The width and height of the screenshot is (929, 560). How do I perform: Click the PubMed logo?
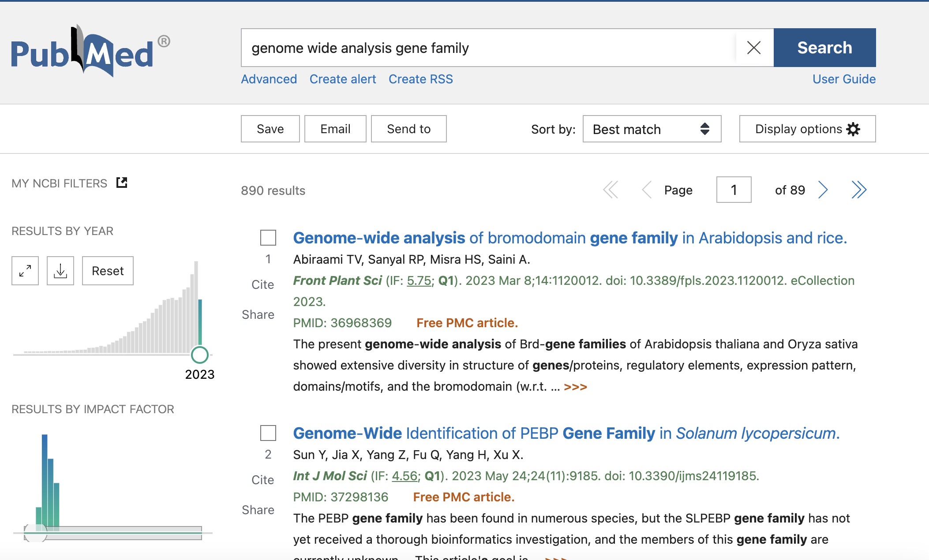90,51
